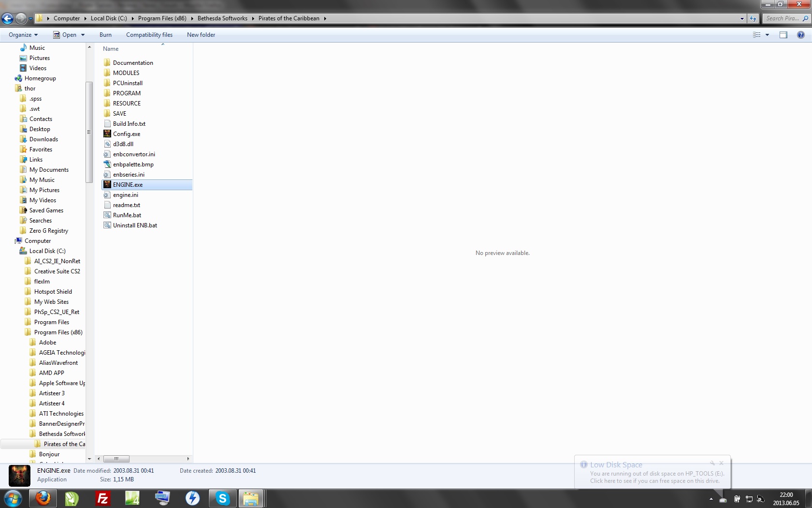Image resolution: width=812 pixels, height=508 pixels.
Task: Click the Name column header
Action: coord(111,49)
